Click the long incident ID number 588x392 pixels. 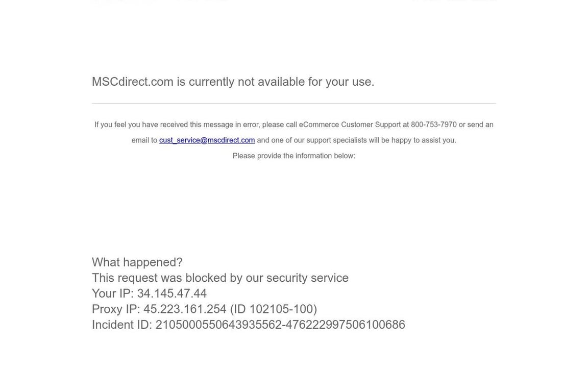click(280, 325)
